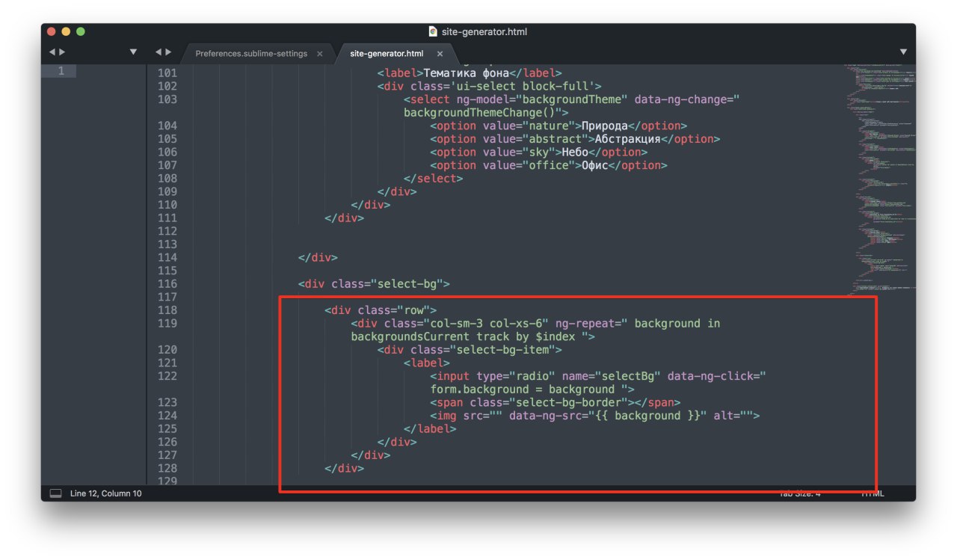Click the file icon in the title bar
The image size is (957, 560).
pyautogui.click(x=433, y=31)
